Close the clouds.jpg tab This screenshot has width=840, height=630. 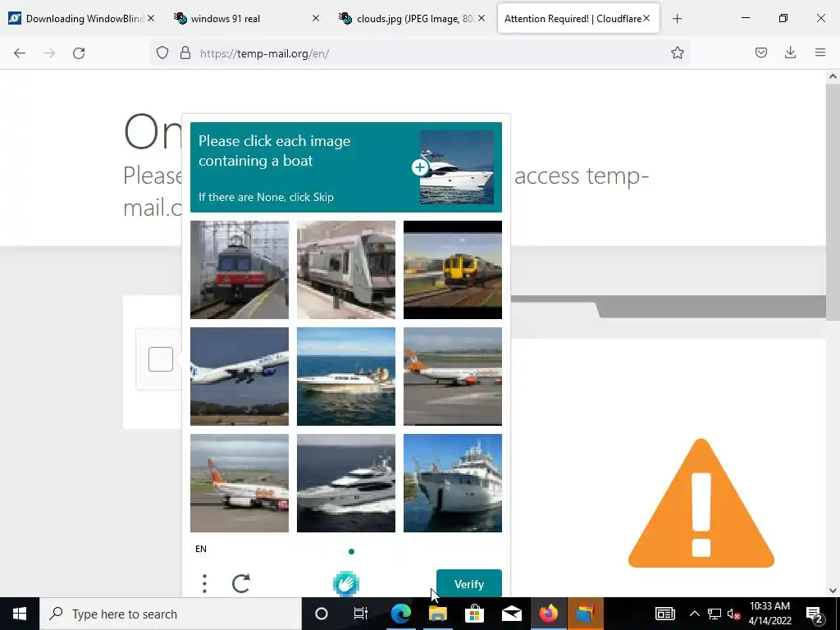pyautogui.click(x=482, y=18)
